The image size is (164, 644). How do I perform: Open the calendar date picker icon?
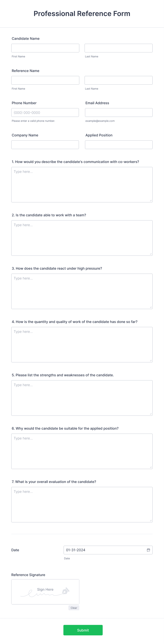pos(148,550)
